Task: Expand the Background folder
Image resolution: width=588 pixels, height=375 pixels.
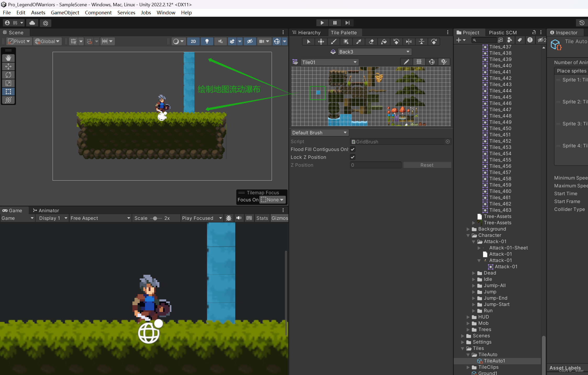Action: (468, 229)
